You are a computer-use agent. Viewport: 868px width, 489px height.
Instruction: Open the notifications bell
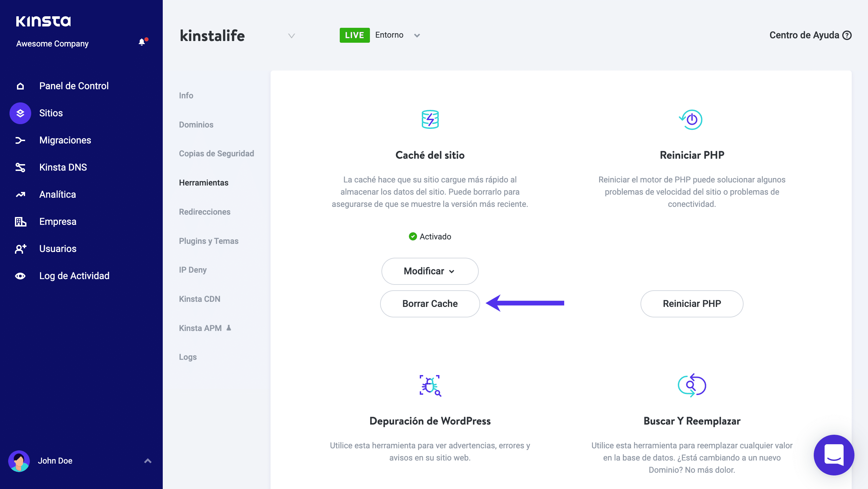click(142, 42)
